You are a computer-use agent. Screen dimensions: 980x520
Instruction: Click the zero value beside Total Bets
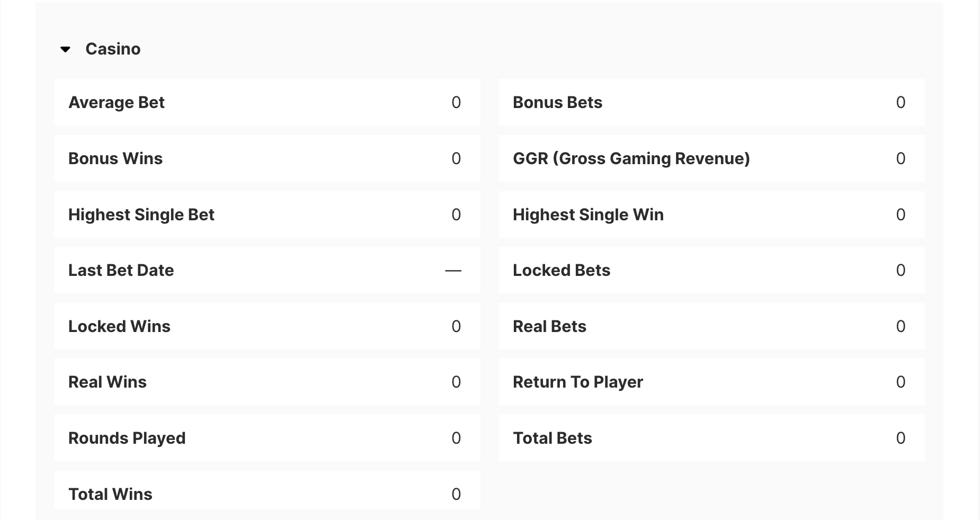click(901, 438)
